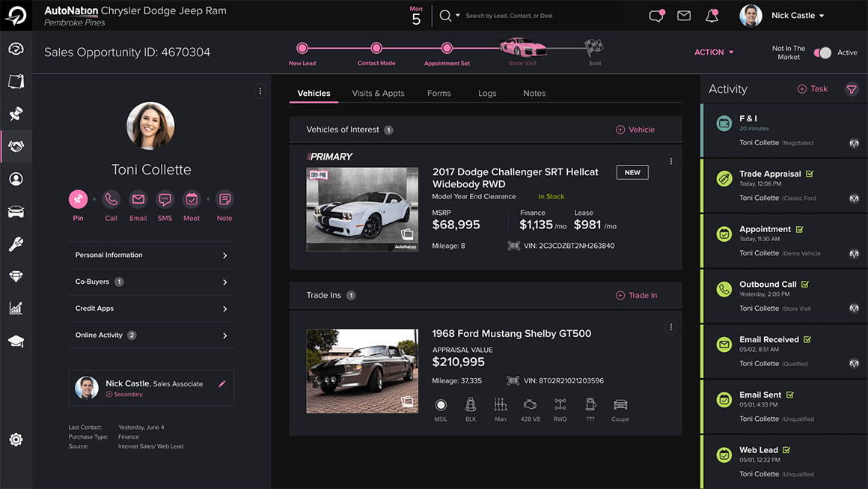
Task: Open the Mon 5 calendar date
Action: [x=416, y=16]
